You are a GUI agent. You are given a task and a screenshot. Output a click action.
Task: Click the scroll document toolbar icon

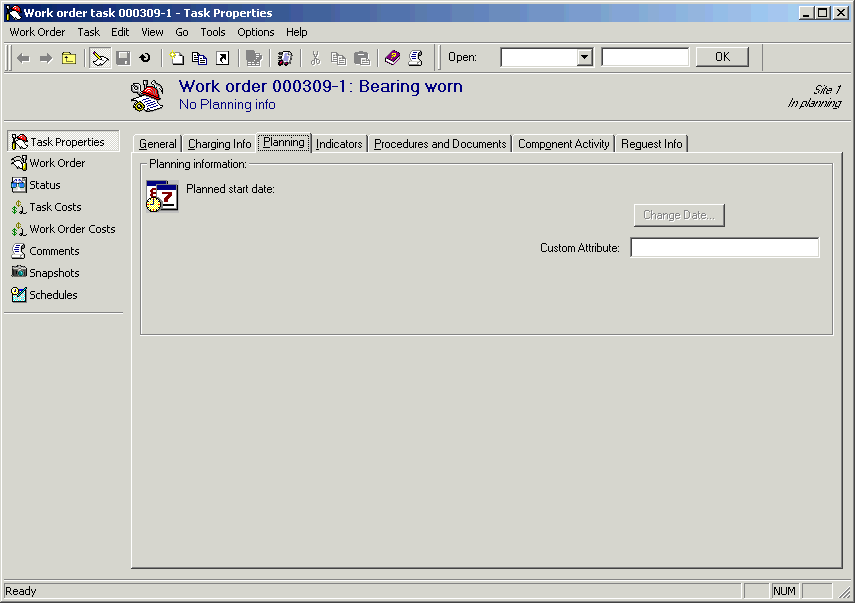pos(416,58)
